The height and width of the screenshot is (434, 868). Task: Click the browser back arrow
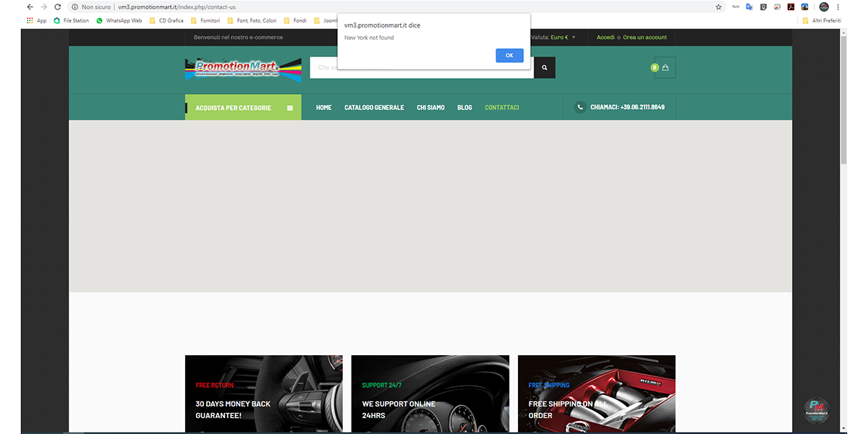(30, 7)
